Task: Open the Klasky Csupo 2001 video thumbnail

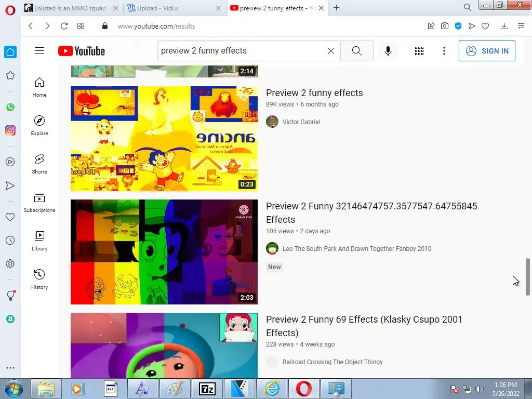Action: pyautogui.click(x=164, y=345)
